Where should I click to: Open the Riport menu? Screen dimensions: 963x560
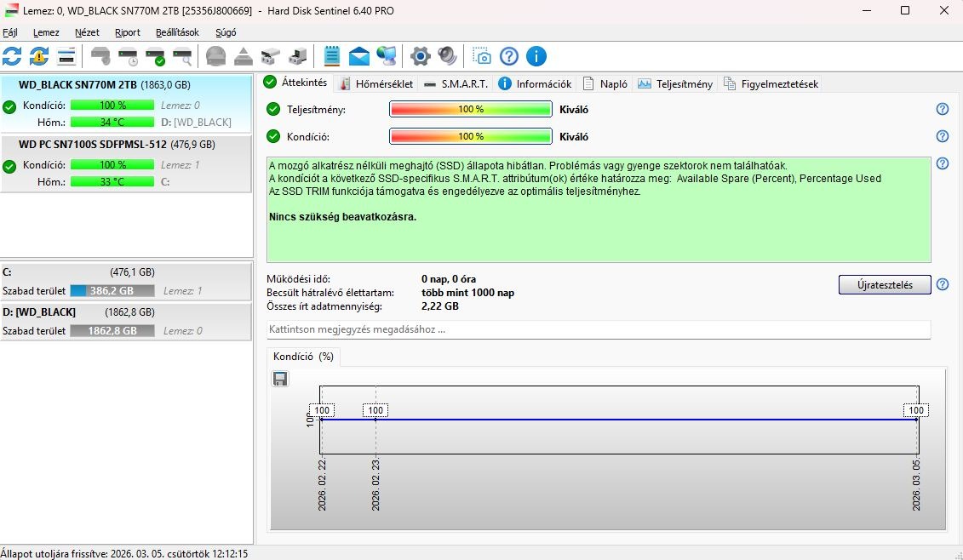point(127,32)
